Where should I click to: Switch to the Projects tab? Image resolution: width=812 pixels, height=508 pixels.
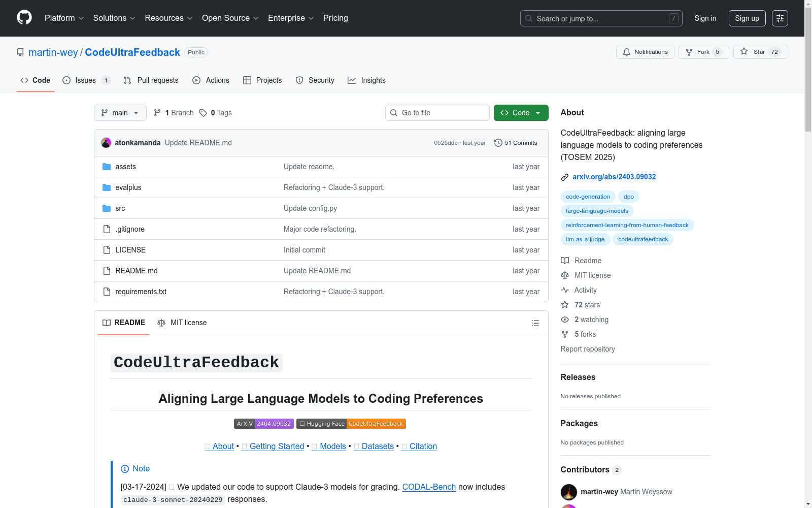(x=262, y=80)
